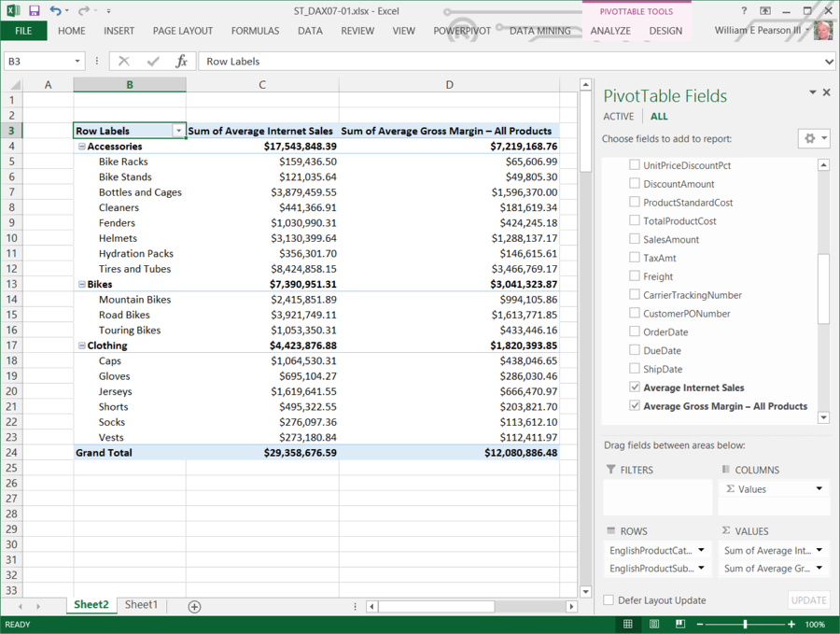Screen dimensions: 840x634
Task: Click the zoom slider handle
Action: [x=745, y=624]
